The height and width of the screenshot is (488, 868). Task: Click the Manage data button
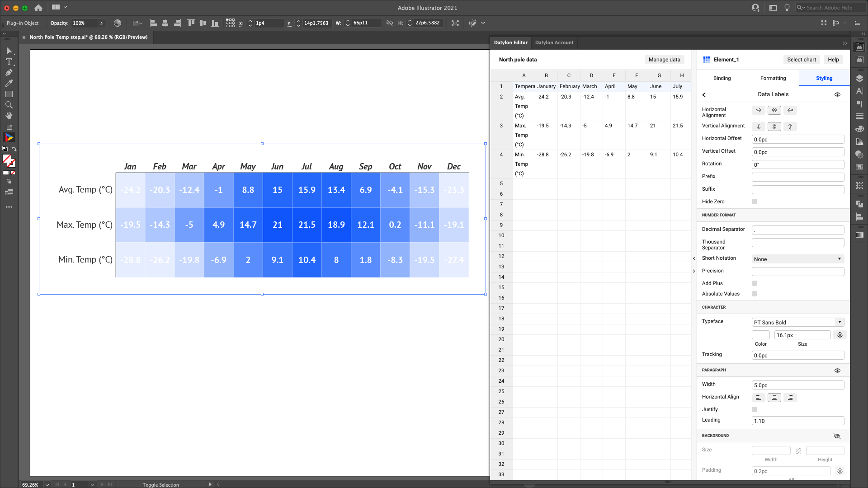click(x=664, y=59)
